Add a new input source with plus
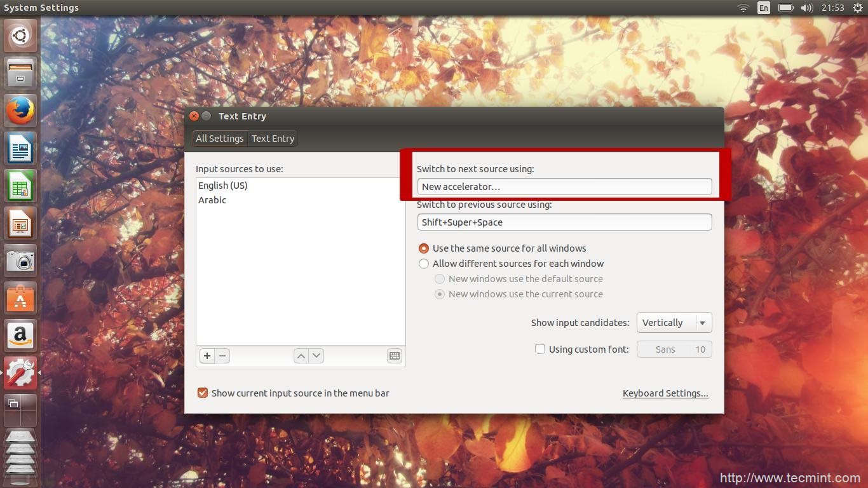868x488 pixels. coord(207,356)
